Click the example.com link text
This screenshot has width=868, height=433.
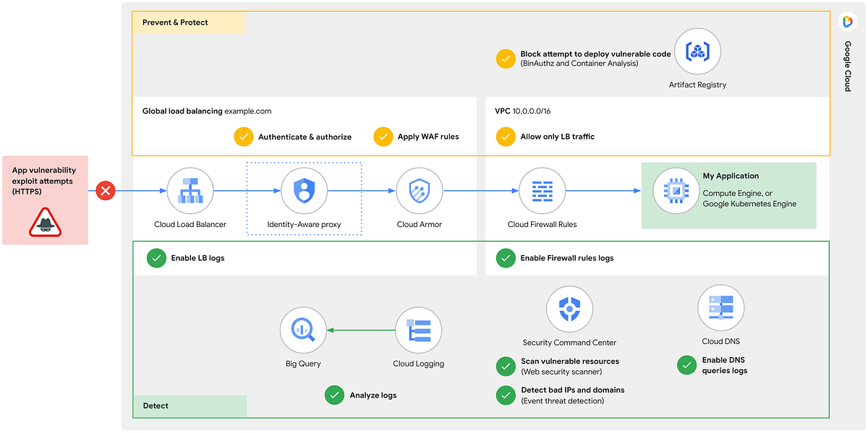point(249,111)
